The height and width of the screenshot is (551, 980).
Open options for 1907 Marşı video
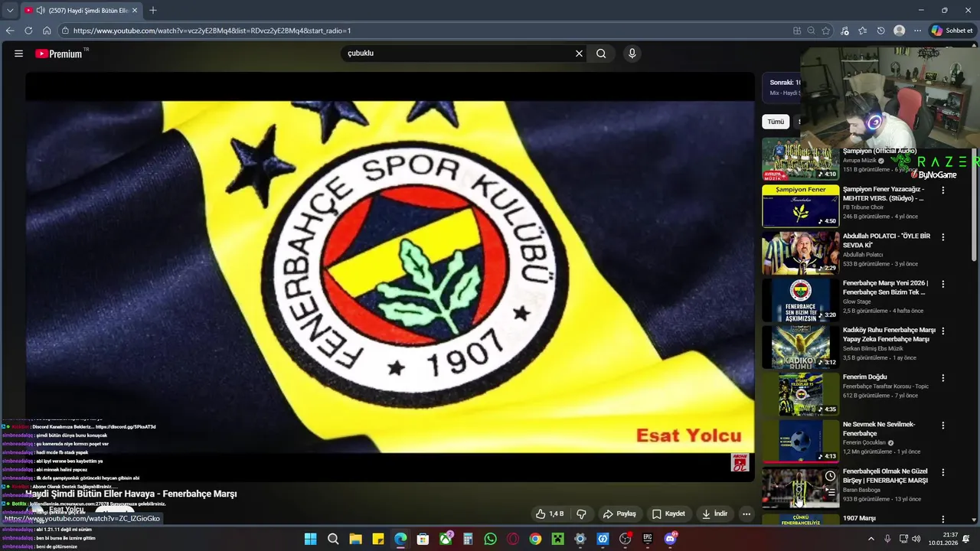pyautogui.click(x=943, y=519)
